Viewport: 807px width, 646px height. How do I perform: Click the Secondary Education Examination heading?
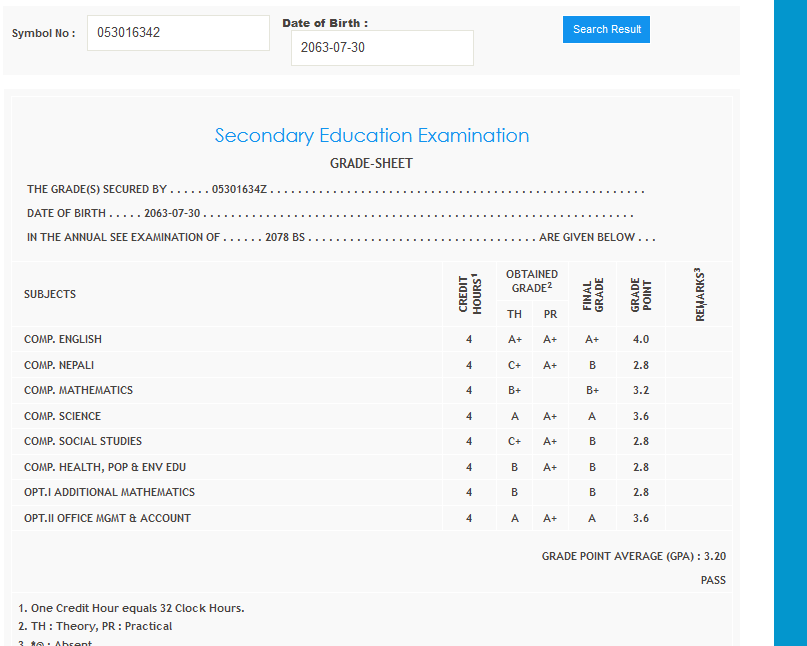(372, 136)
